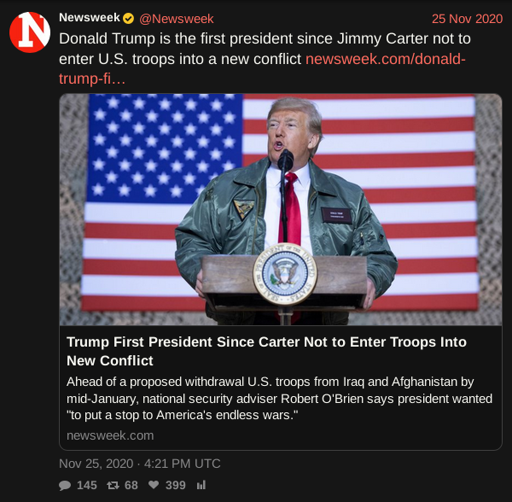Click the article preview photo thumbnail

[x=281, y=209]
